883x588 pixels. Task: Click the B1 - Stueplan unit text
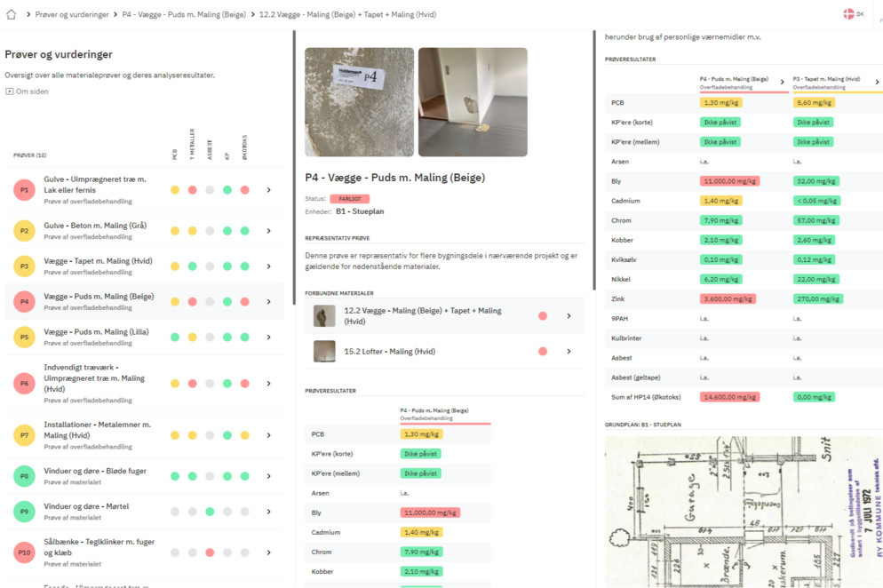(360, 211)
